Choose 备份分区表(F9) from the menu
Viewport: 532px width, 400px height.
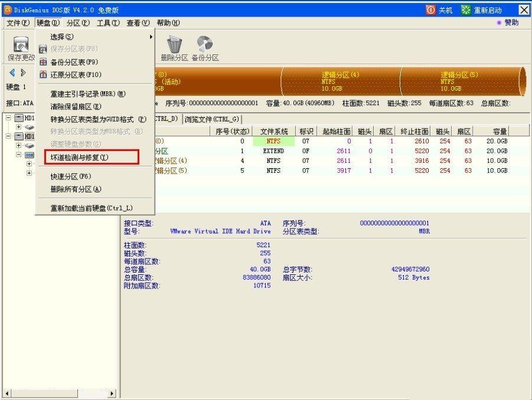[x=95, y=62]
